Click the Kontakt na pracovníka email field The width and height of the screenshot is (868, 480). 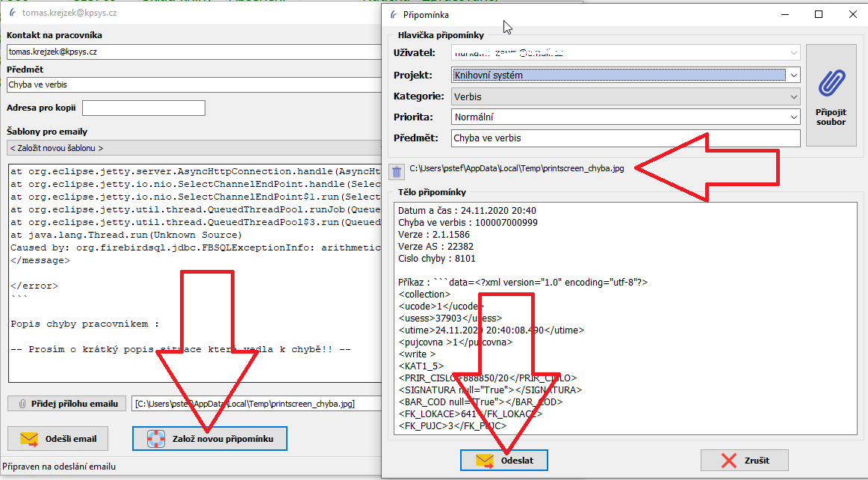(x=193, y=52)
